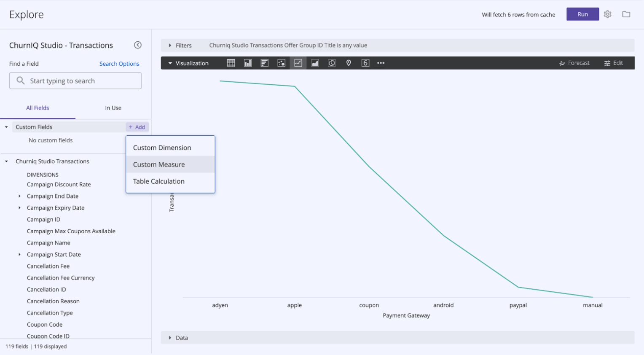This screenshot has height=355, width=644.
Task: Select the map visualization pin icon
Action: point(349,63)
